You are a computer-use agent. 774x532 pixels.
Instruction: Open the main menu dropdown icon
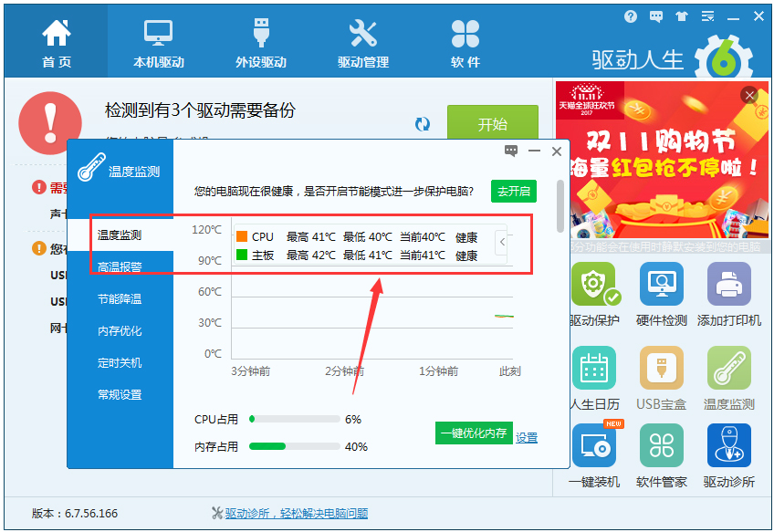[707, 16]
